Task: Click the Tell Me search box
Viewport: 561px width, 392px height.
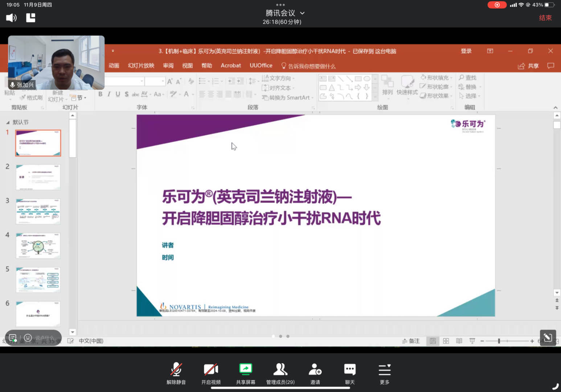Action: pyautogui.click(x=308, y=66)
